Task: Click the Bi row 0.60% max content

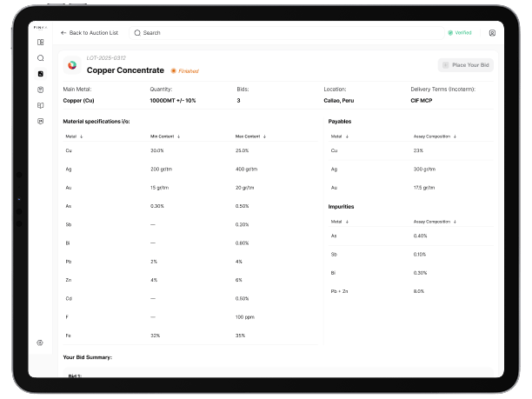Action: [242, 243]
